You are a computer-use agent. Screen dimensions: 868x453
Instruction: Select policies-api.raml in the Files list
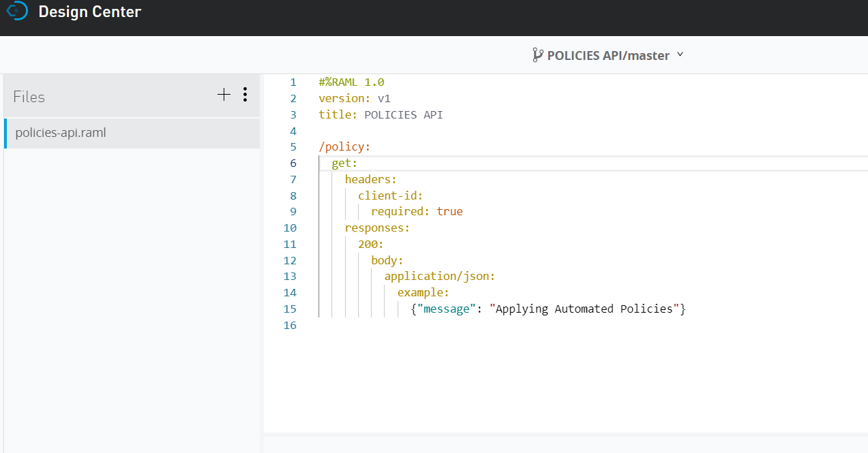pos(61,133)
